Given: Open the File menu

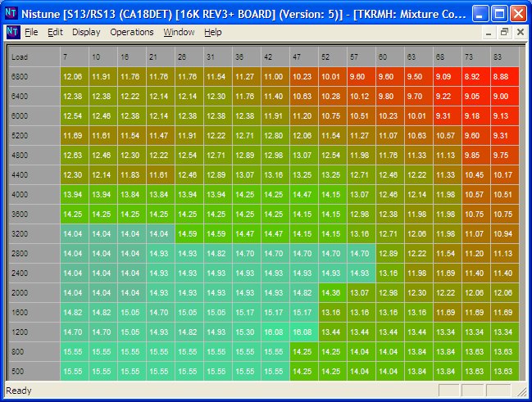Looking at the screenshot, I should click(31, 33).
